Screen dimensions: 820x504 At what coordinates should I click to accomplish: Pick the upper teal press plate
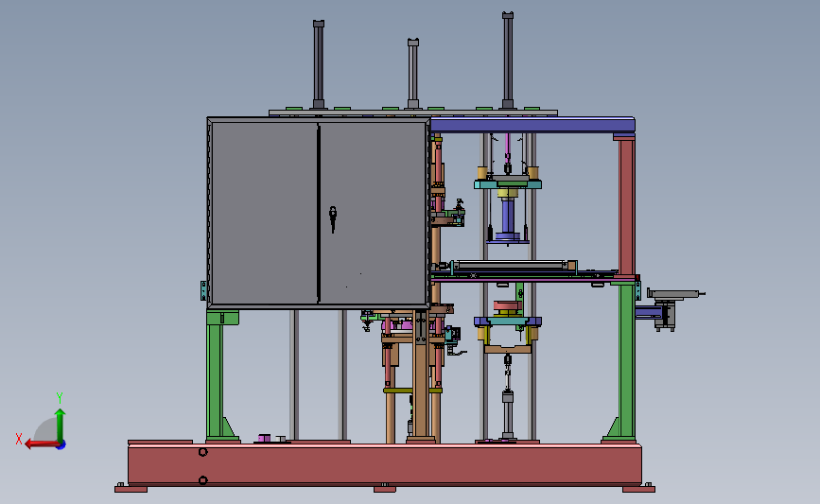508,184
